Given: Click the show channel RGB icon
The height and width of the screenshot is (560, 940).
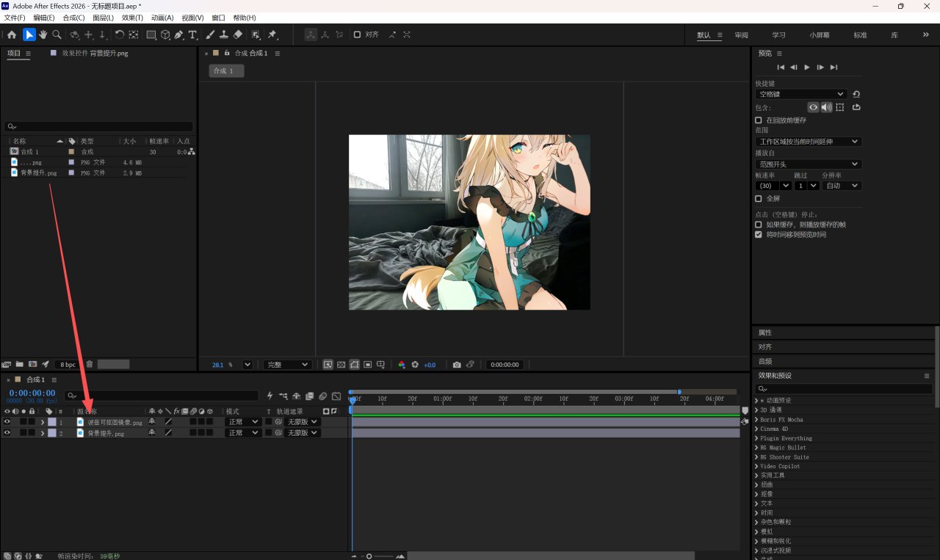Looking at the screenshot, I should [x=402, y=365].
